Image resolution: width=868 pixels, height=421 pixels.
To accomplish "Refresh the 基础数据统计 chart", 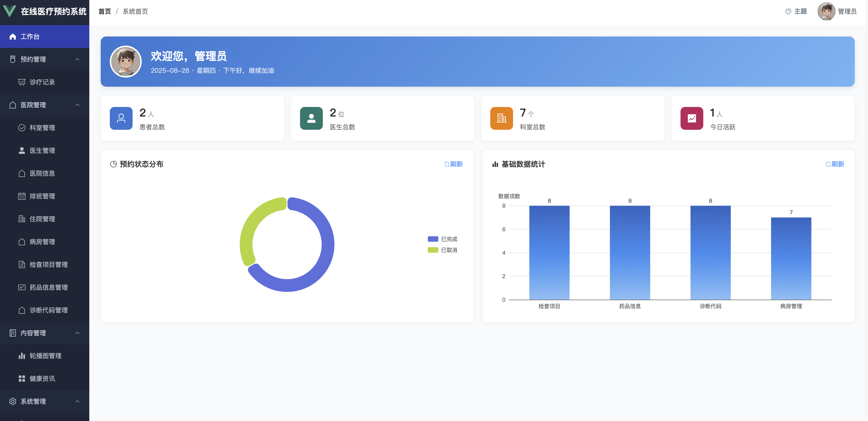I will point(835,164).
